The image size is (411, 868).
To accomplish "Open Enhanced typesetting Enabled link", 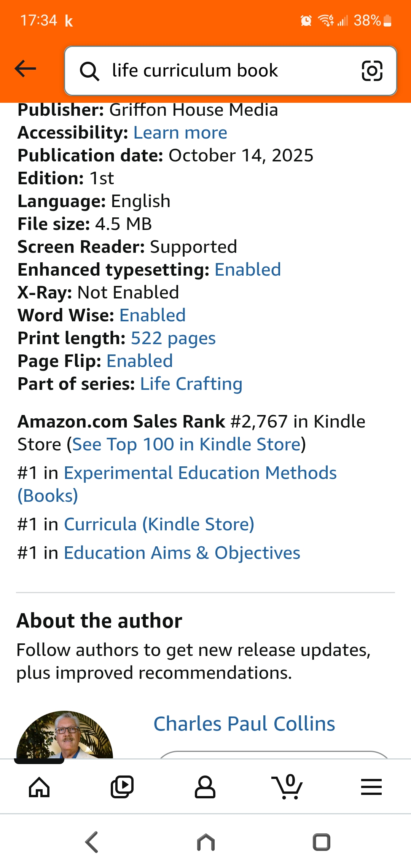I will click(x=248, y=270).
